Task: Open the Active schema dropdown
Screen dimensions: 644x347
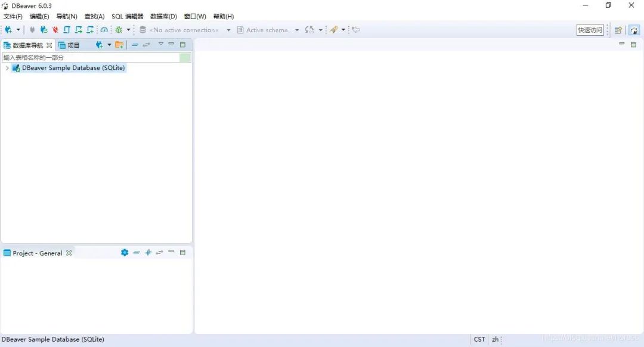Action: 297,30
